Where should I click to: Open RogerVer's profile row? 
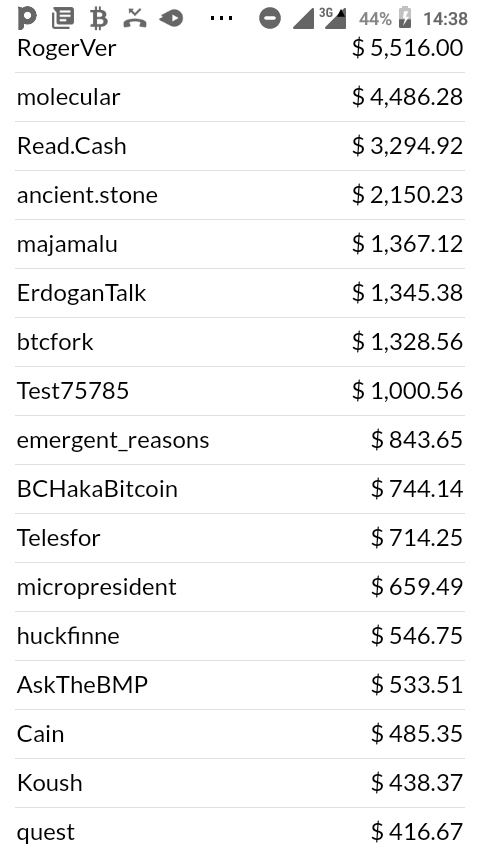pos(240,48)
